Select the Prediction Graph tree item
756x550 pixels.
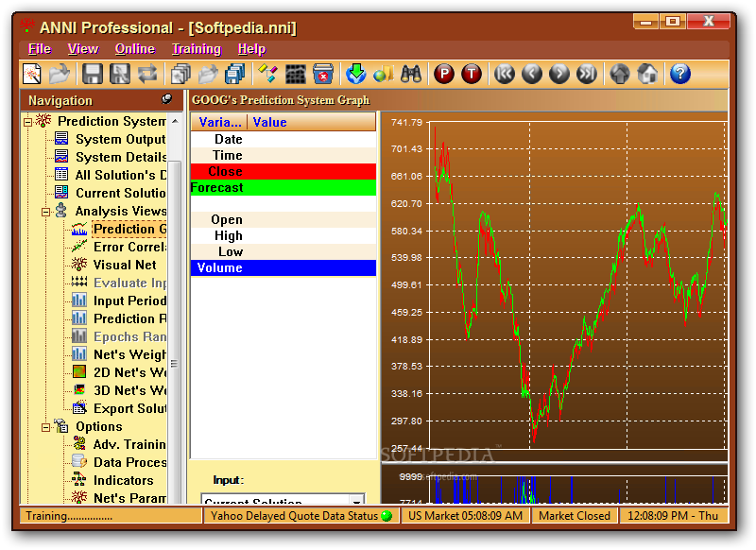(x=129, y=229)
